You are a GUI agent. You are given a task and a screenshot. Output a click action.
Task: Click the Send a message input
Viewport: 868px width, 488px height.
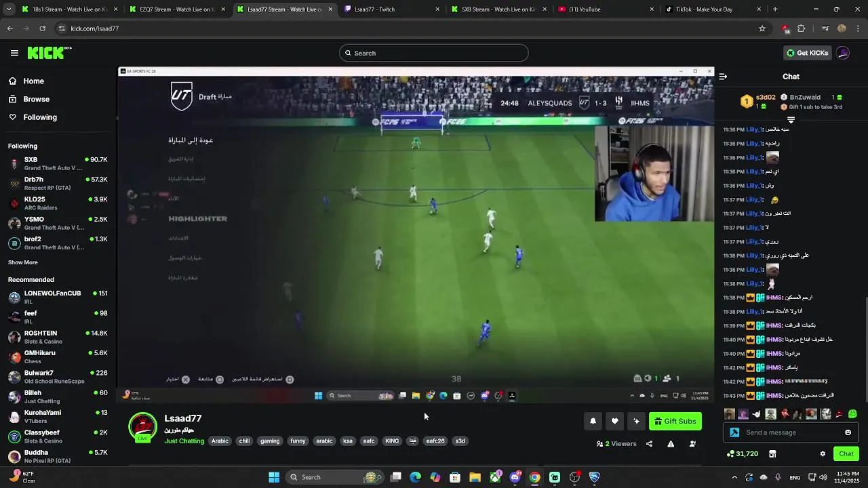pos(792,432)
